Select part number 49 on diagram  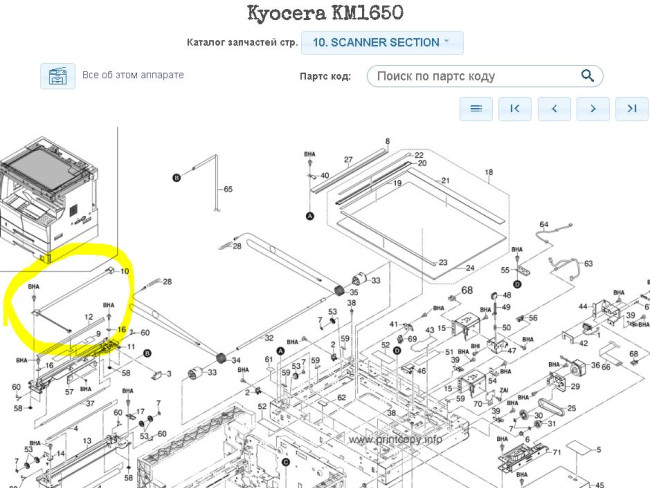[x=506, y=307]
